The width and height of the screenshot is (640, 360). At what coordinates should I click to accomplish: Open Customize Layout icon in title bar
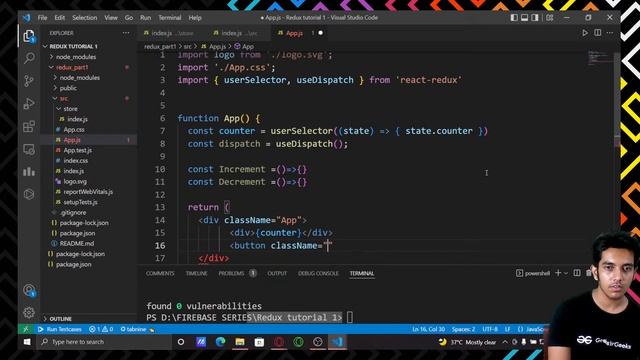click(x=550, y=18)
